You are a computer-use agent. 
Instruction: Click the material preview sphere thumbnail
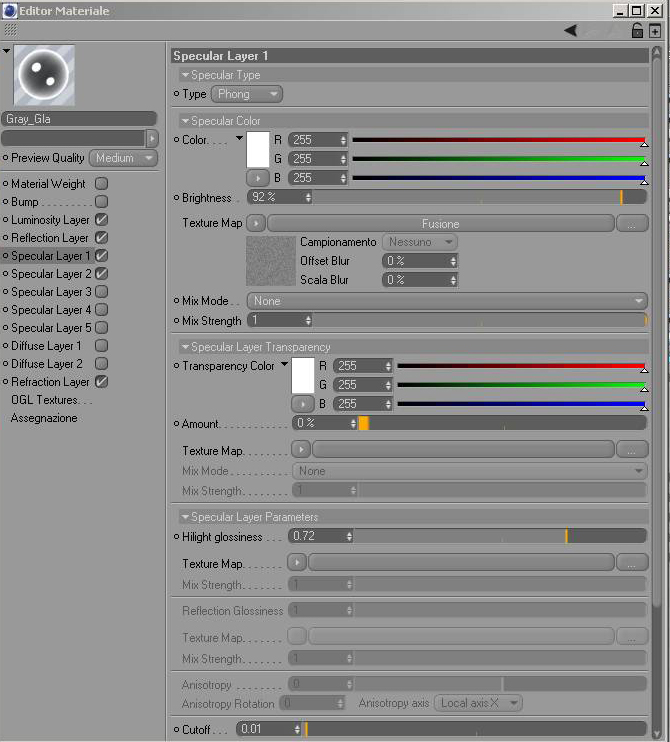[x=44, y=75]
